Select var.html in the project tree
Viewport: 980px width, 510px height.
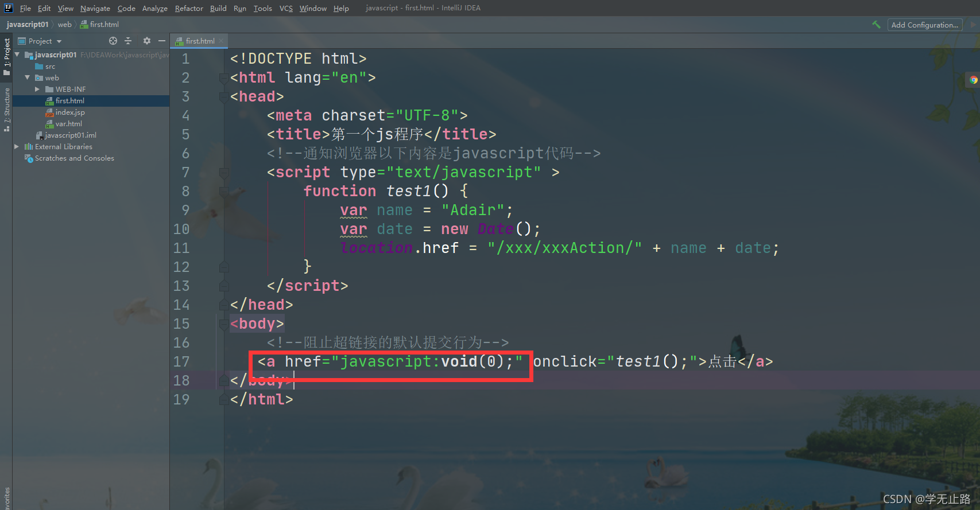(64, 123)
